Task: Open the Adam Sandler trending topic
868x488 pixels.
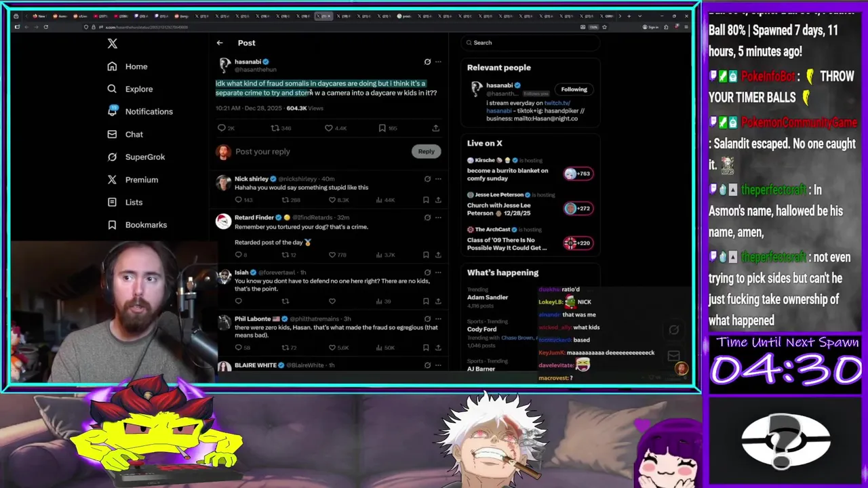Action: tap(488, 297)
